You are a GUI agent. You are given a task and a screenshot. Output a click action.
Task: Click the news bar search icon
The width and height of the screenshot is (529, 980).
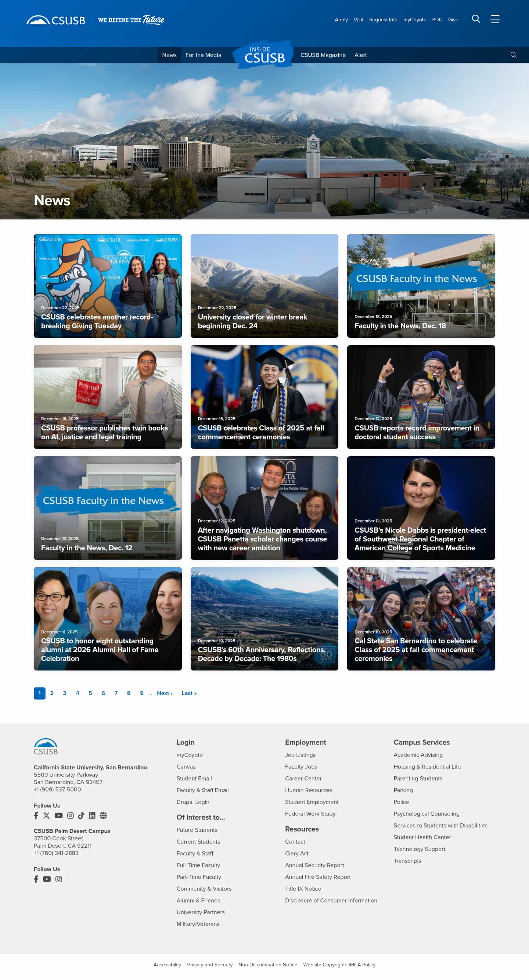pos(513,55)
